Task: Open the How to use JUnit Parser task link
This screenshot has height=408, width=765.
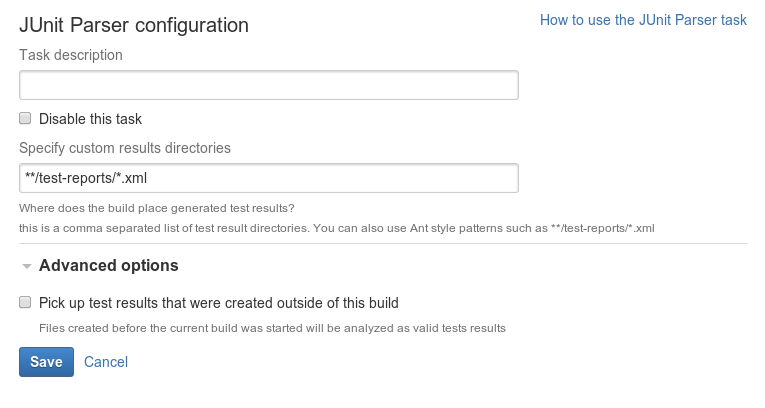Action: click(643, 20)
